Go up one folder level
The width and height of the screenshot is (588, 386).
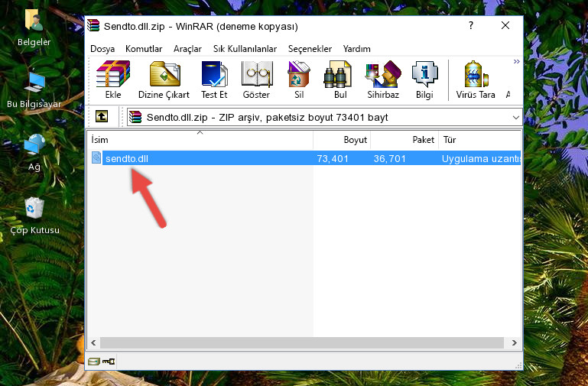click(102, 116)
